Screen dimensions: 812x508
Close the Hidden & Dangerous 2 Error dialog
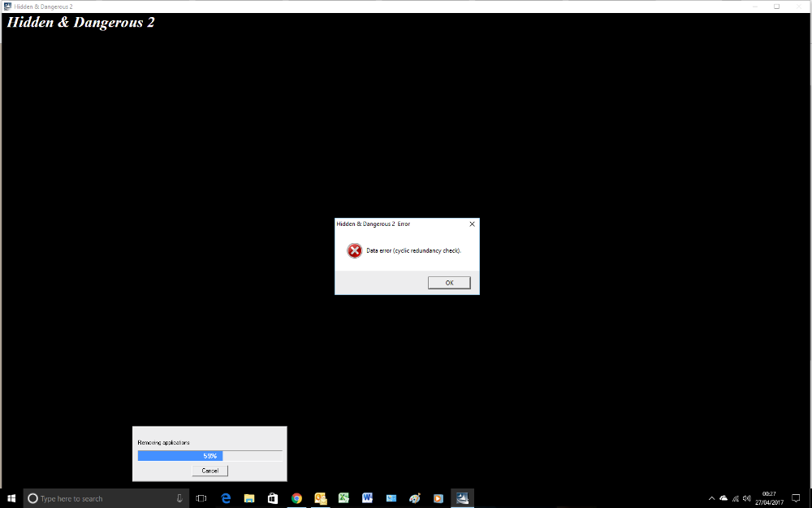click(472, 224)
